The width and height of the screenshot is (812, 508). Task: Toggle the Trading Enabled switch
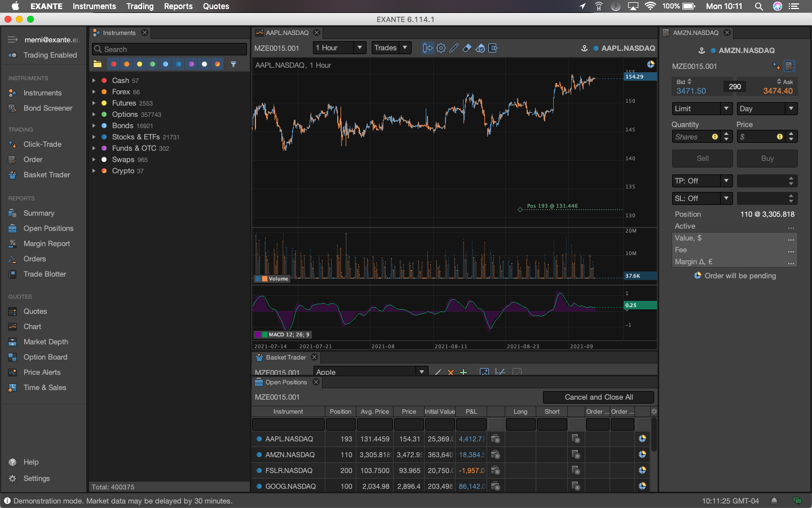[x=12, y=55]
